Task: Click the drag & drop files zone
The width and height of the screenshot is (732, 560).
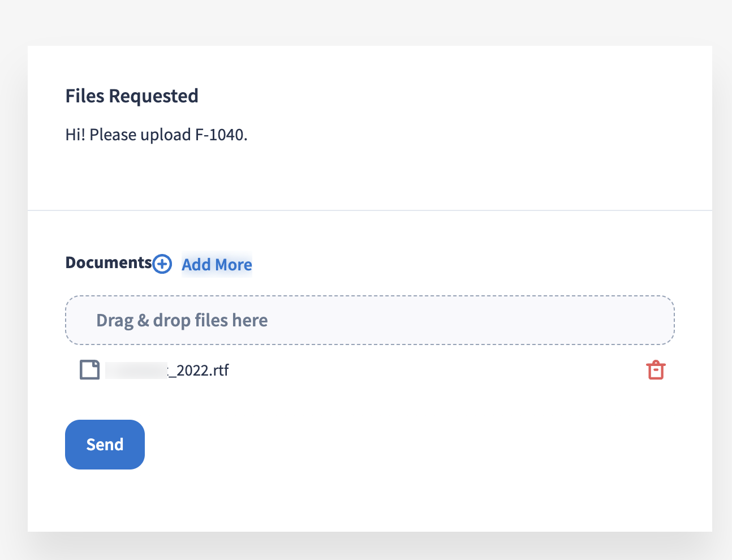Action: 453,320
